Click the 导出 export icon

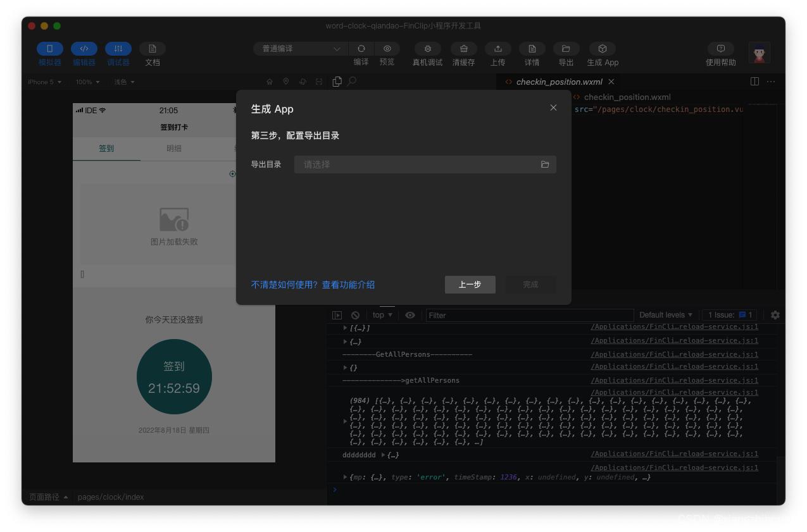click(566, 49)
